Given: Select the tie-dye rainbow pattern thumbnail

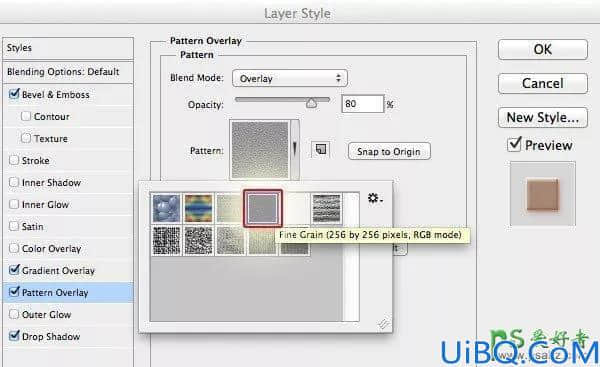Looking at the screenshot, I should tap(198, 208).
